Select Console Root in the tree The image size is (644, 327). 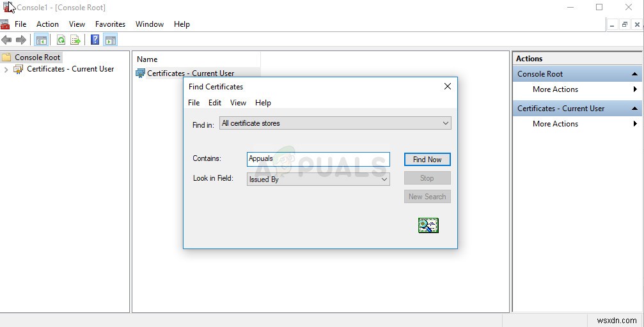[x=37, y=57]
